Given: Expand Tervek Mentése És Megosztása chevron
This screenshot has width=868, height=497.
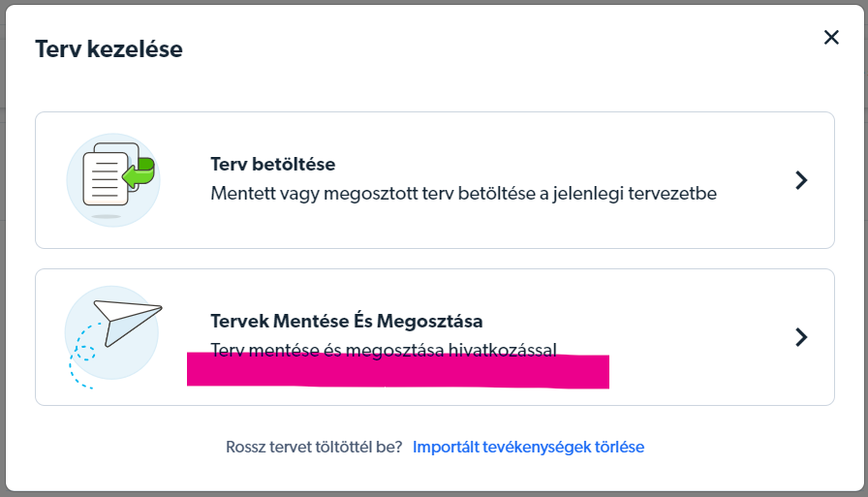Looking at the screenshot, I should click(x=801, y=337).
